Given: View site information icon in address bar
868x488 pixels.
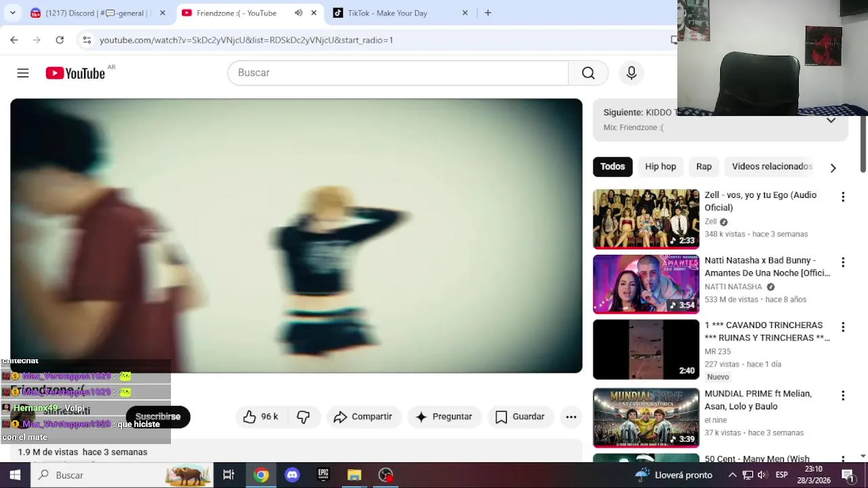Looking at the screenshot, I should [x=87, y=40].
